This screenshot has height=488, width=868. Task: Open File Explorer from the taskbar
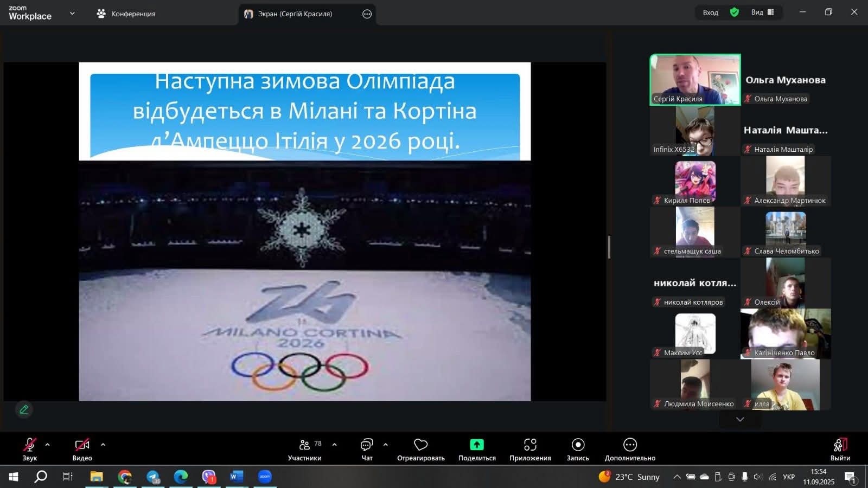(97, 477)
